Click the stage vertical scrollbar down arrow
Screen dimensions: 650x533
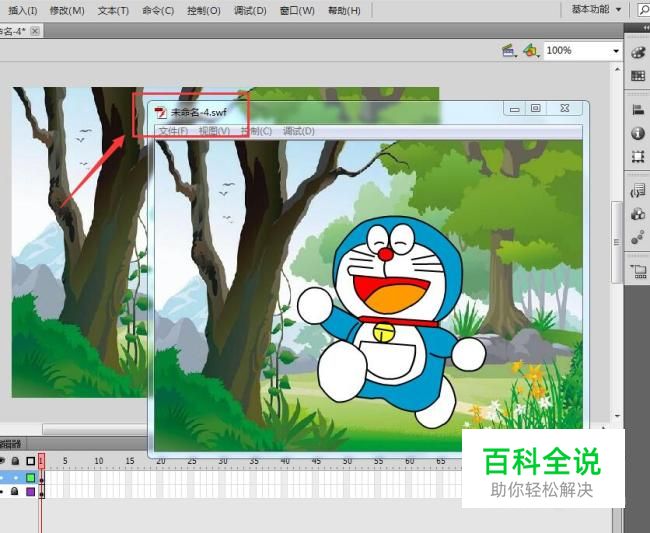(x=617, y=416)
